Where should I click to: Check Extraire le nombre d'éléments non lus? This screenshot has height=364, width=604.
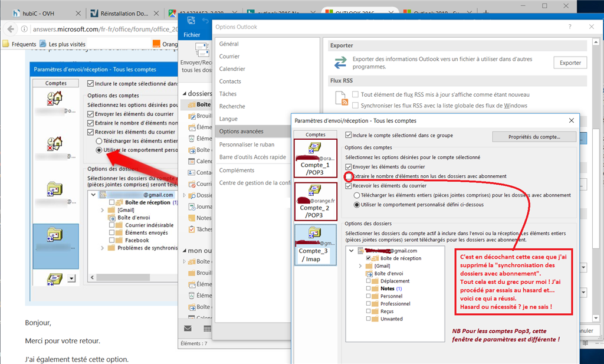point(349,176)
